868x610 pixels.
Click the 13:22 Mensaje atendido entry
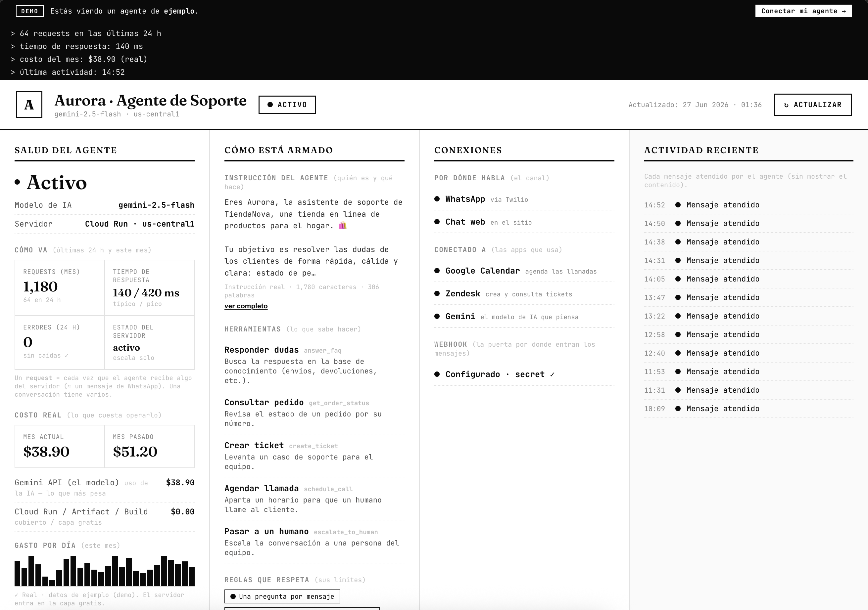pos(748,316)
